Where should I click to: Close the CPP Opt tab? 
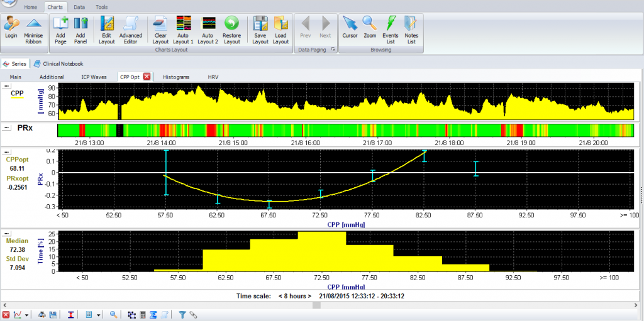(147, 77)
